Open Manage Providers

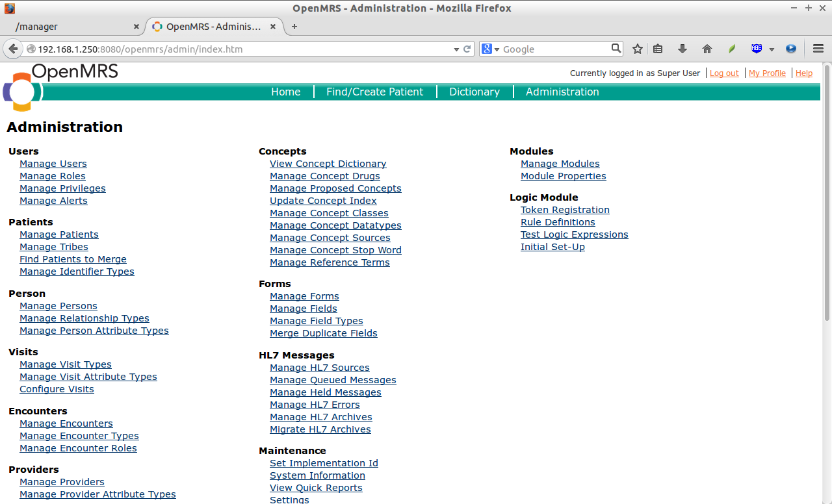pos(62,482)
